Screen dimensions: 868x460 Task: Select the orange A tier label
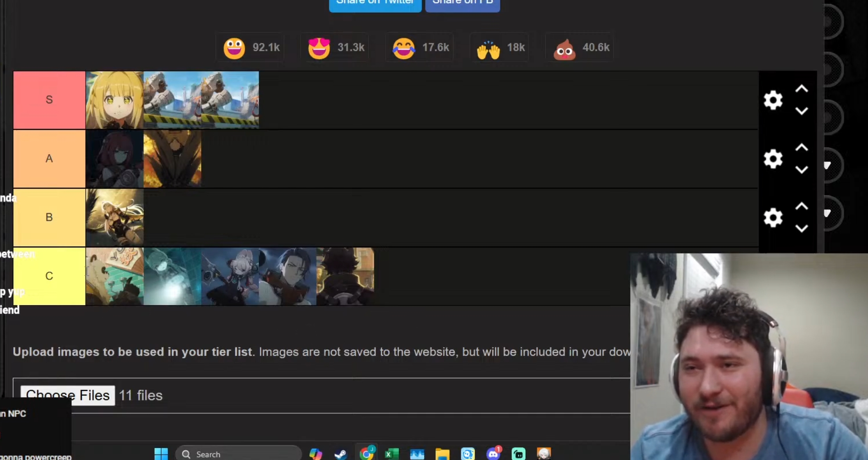pos(49,159)
